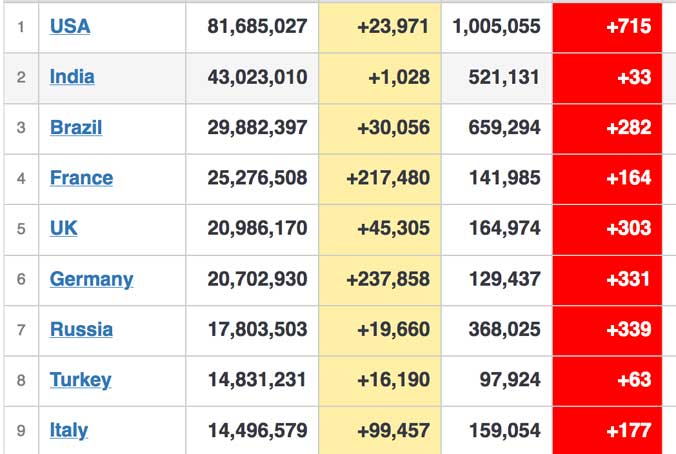Click USA new deaths +715 red cell
Screen dimensions: 676x454
point(607,28)
